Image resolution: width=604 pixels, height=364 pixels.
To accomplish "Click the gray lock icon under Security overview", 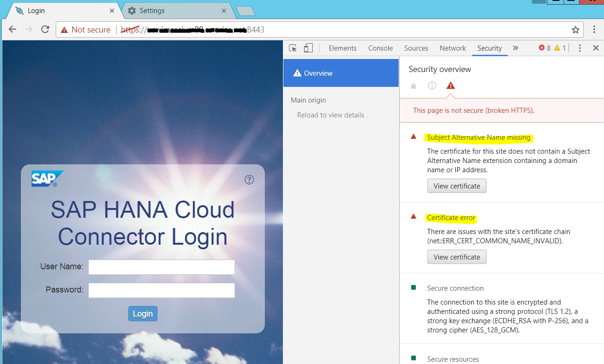I will click(x=414, y=85).
